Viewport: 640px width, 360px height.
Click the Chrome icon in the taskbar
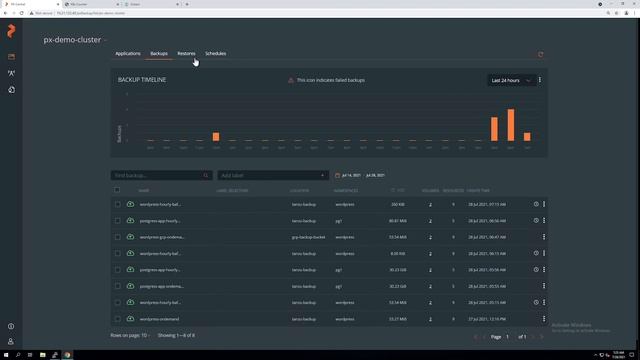(x=67, y=355)
